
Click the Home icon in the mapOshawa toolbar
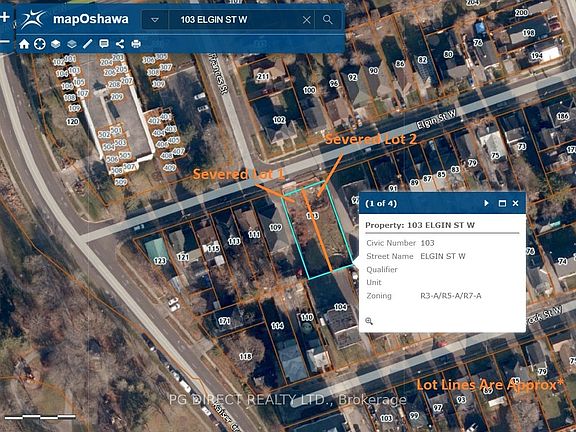coord(24,44)
